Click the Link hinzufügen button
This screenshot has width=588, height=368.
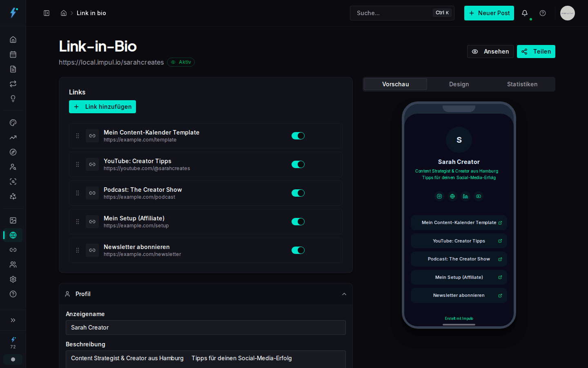click(x=102, y=107)
